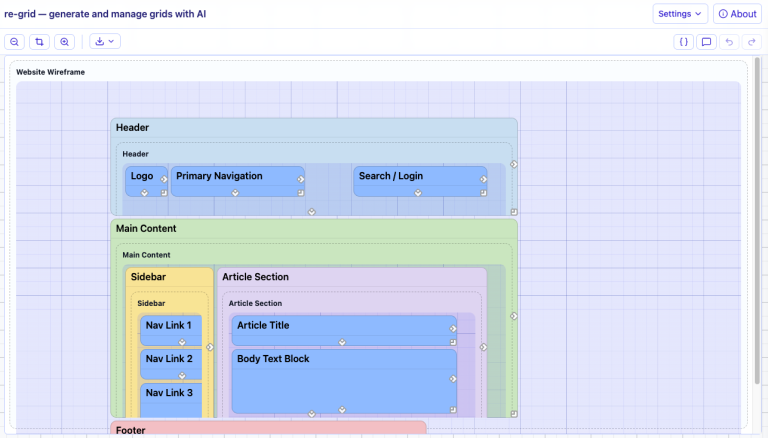Viewport: 768px width, 438px height.
Task: Click the redo arrow button
Action: [752, 42]
